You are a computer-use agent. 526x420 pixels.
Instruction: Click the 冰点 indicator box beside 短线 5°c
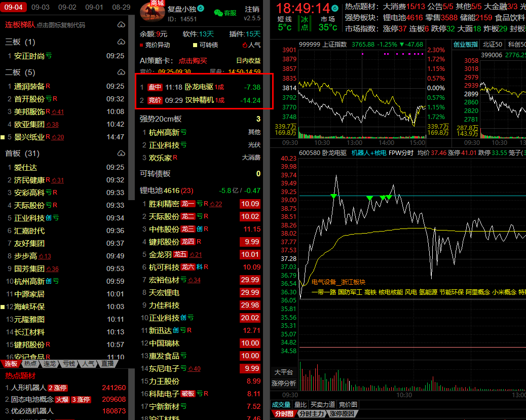[x=305, y=23]
